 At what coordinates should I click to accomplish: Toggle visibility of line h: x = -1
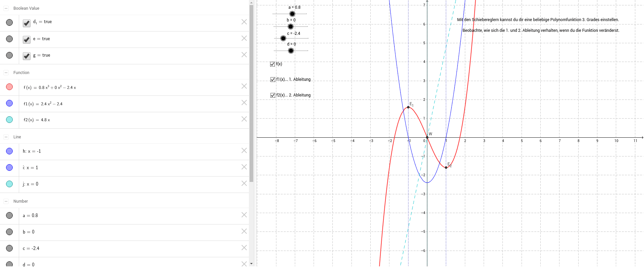pos(9,151)
